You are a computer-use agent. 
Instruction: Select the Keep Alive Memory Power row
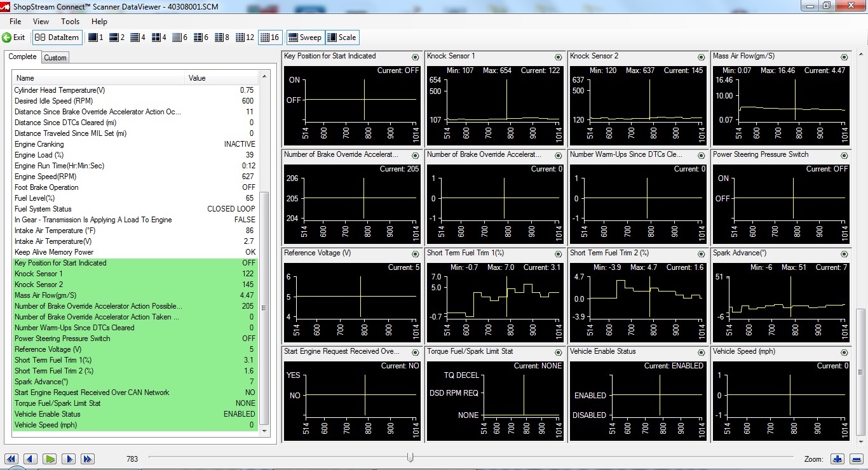pyautogui.click(x=135, y=252)
